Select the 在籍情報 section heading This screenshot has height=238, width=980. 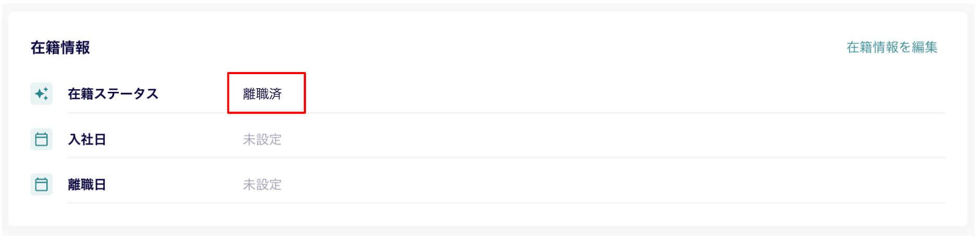click(x=60, y=47)
